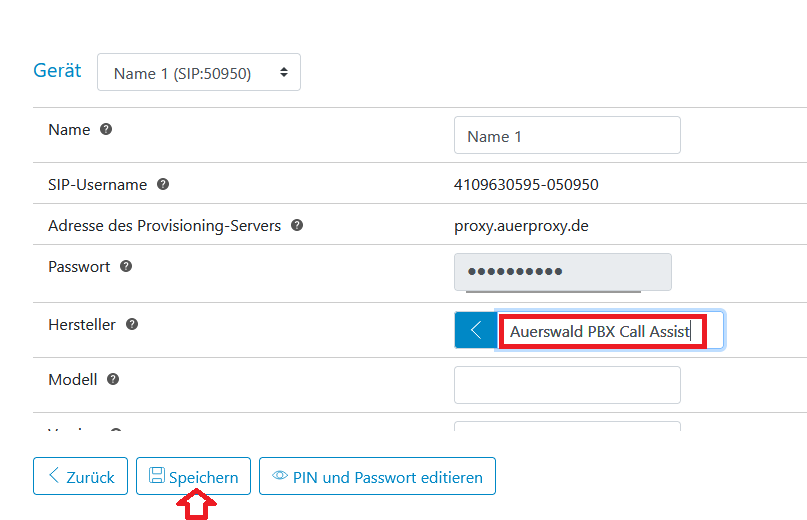Save settings with the Speichern button
The image size is (807, 520).
pyautogui.click(x=194, y=476)
